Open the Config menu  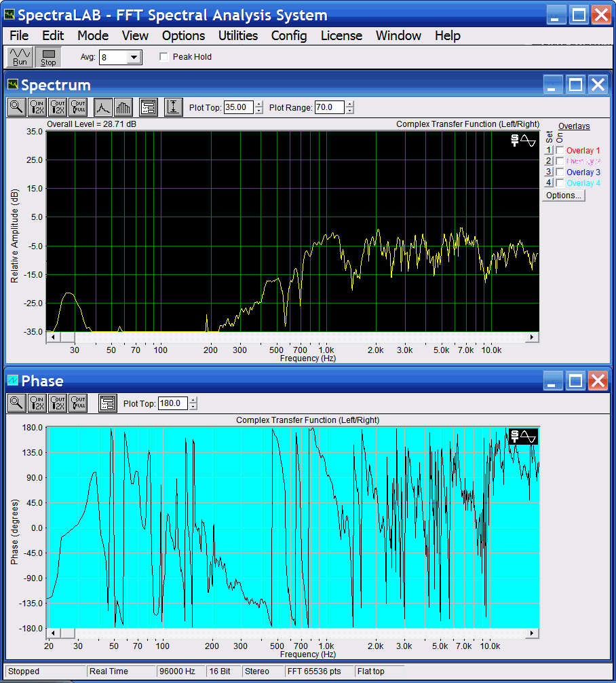coord(289,35)
